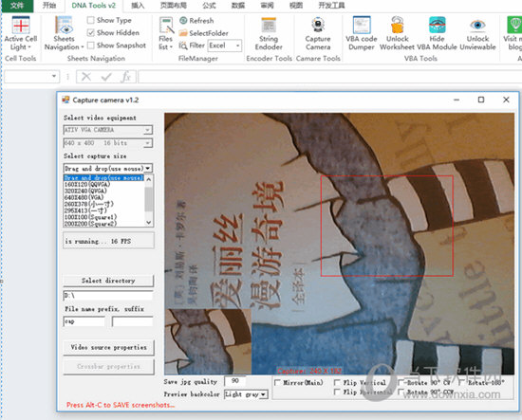Image resolution: width=522 pixels, height=420 pixels.
Task: Expand the Sheets Navigation dropdown arrow
Action: tap(82, 47)
